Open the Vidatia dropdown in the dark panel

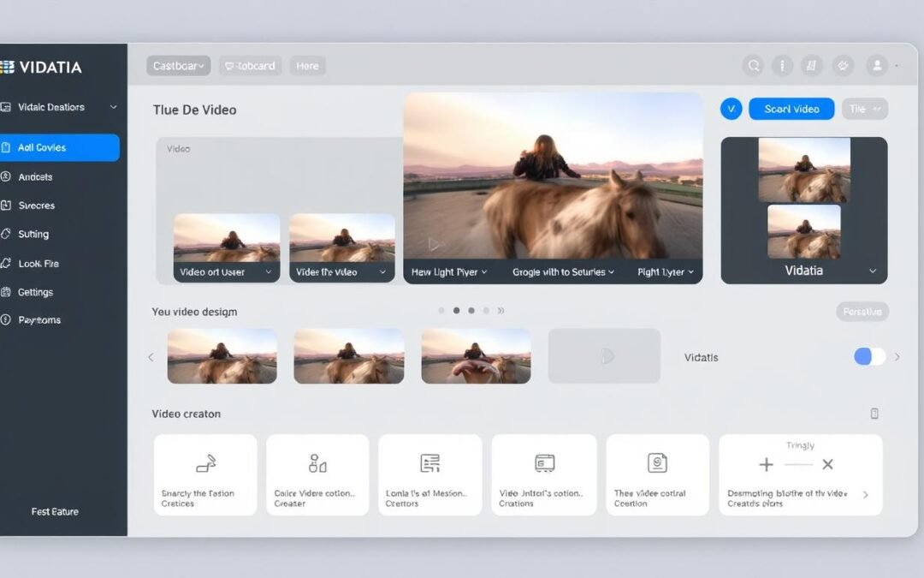pyautogui.click(x=872, y=271)
